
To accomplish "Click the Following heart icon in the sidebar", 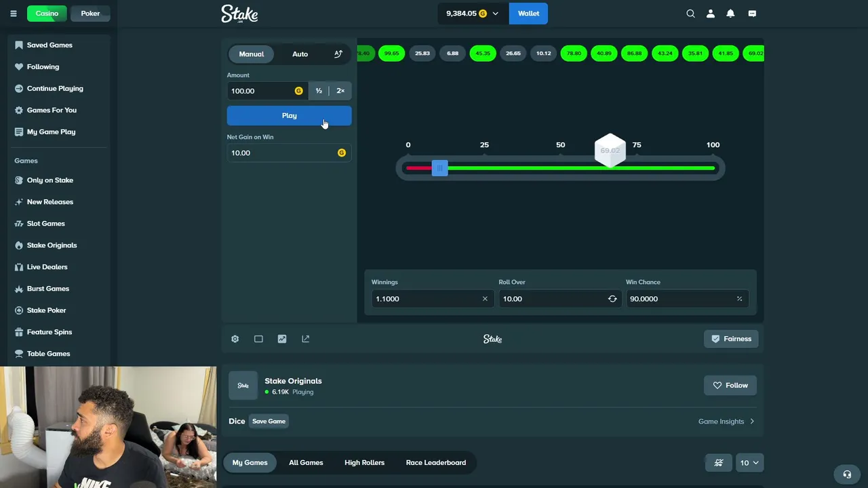I will point(19,66).
